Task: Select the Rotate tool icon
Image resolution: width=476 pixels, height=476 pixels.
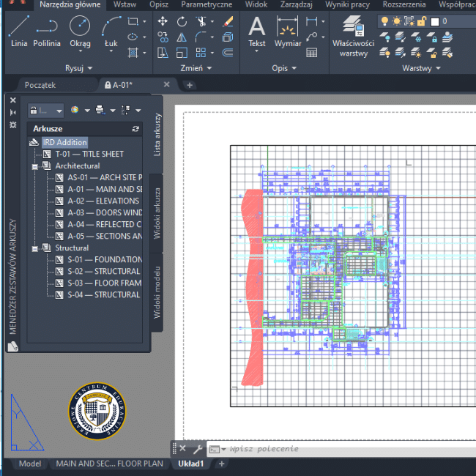Action: pyautogui.click(x=182, y=21)
